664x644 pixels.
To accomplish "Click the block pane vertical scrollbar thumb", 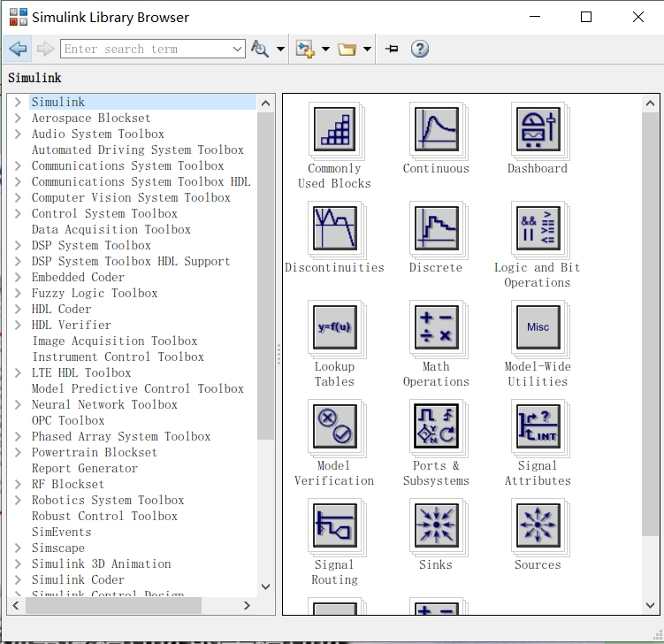I will tap(650, 324).
